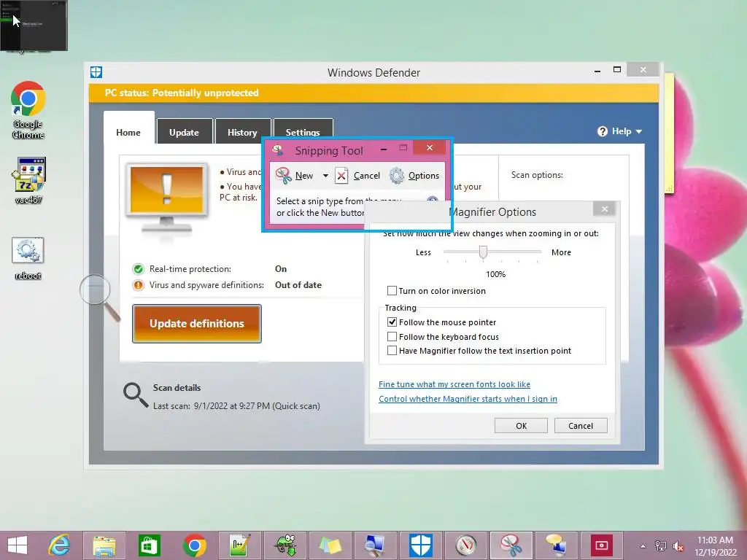Switch to Sticky Notes taskbar icon
The image size is (747, 560).
pos(329,545)
